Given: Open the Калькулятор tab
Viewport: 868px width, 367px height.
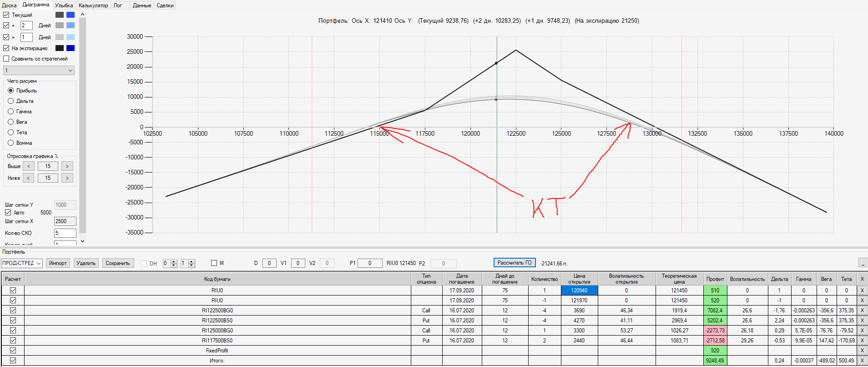Looking at the screenshot, I should [93, 5].
